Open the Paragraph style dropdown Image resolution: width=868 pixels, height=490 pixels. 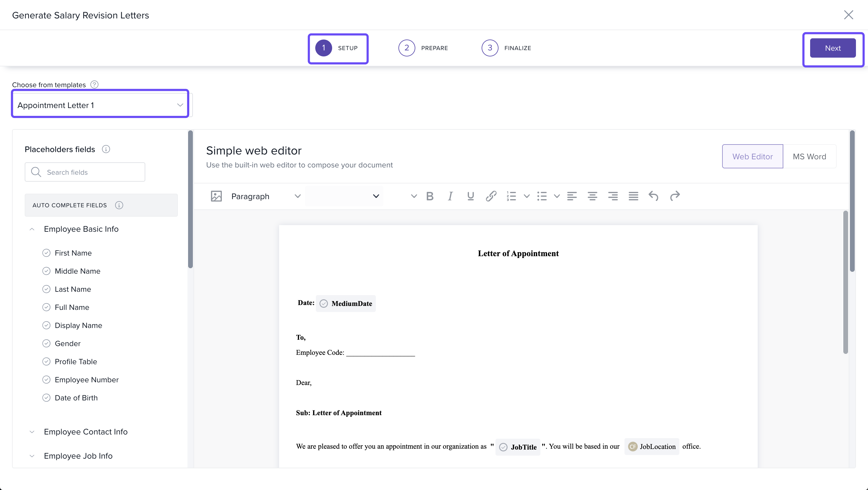point(265,196)
